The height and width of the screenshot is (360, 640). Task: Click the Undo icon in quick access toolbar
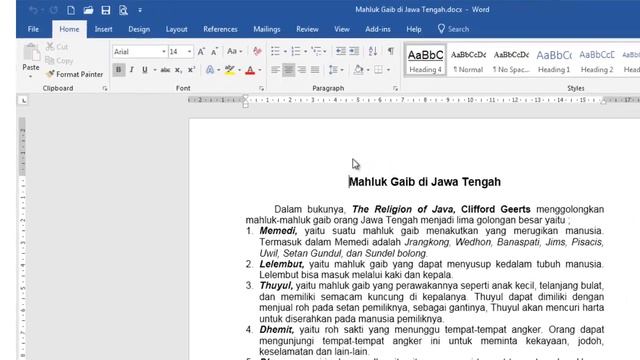pyautogui.click(x=34, y=10)
